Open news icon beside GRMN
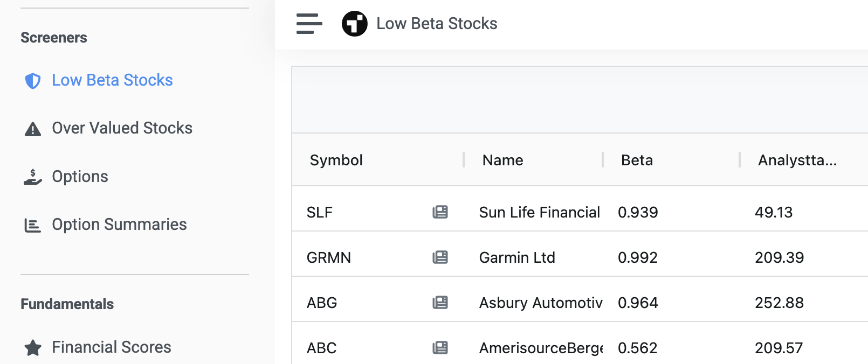The width and height of the screenshot is (868, 364). pyautogui.click(x=440, y=257)
